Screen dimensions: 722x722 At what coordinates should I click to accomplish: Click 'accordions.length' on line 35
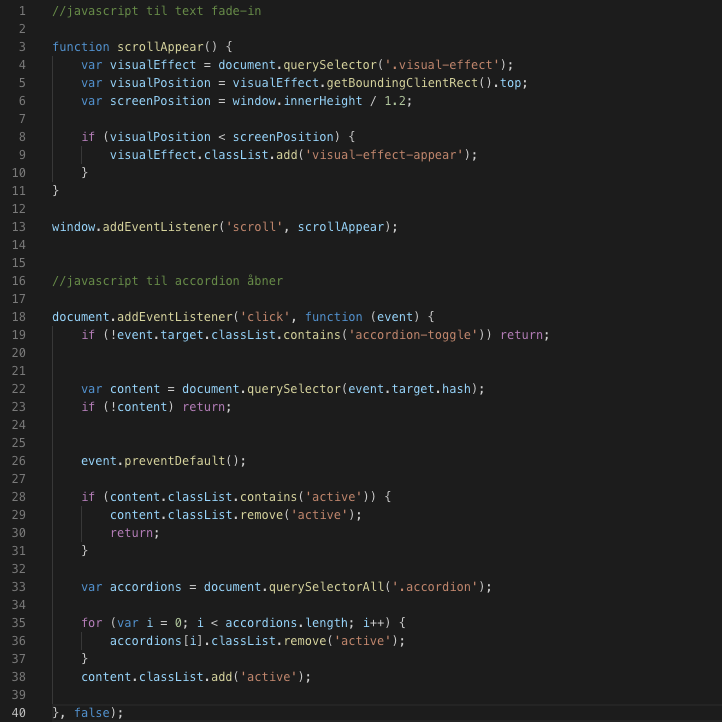286,623
